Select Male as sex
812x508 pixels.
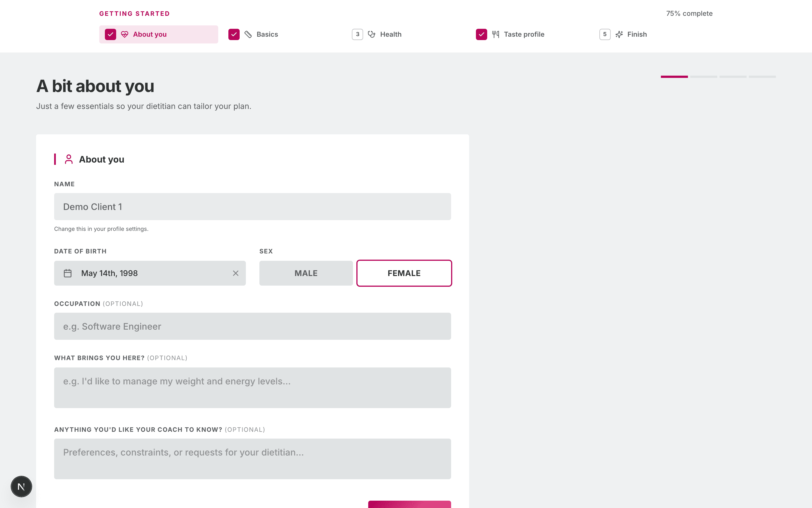[306, 273]
